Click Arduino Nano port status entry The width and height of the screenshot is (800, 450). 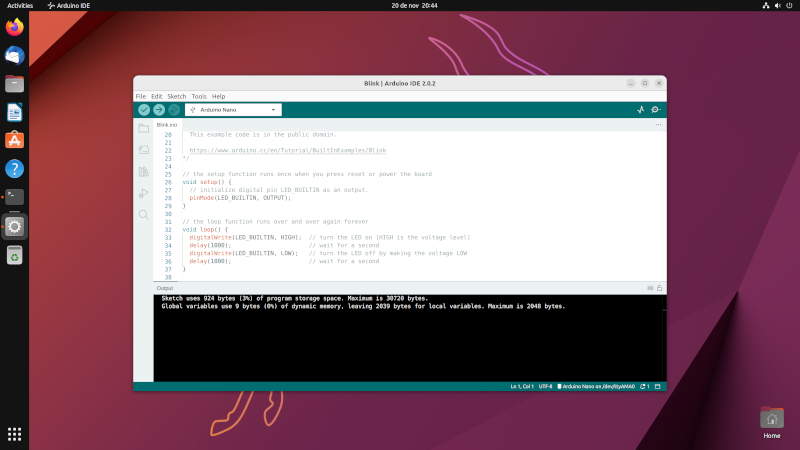(x=596, y=386)
